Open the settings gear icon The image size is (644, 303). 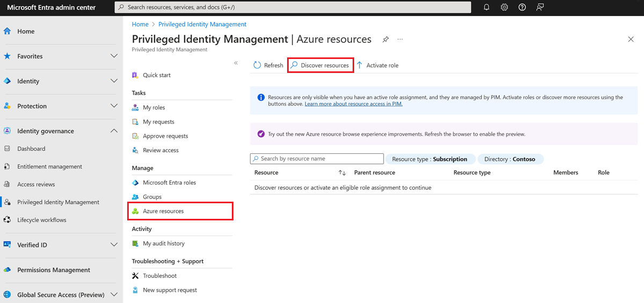tap(504, 8)
